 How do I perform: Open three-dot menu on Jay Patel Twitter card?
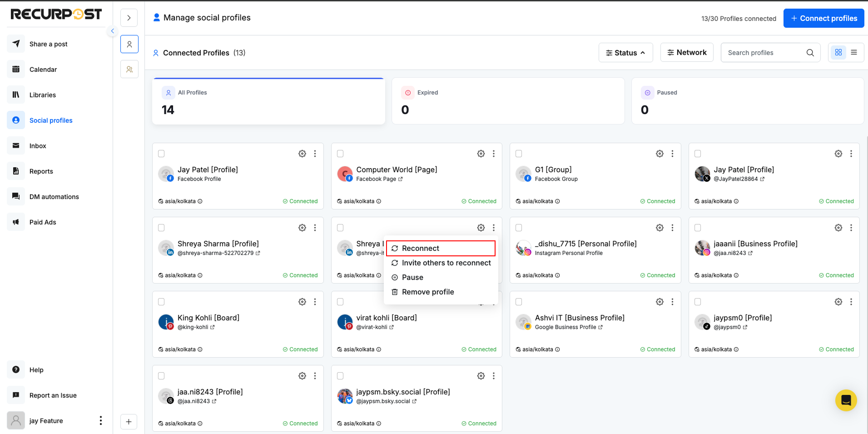click(x=851, y=154)
